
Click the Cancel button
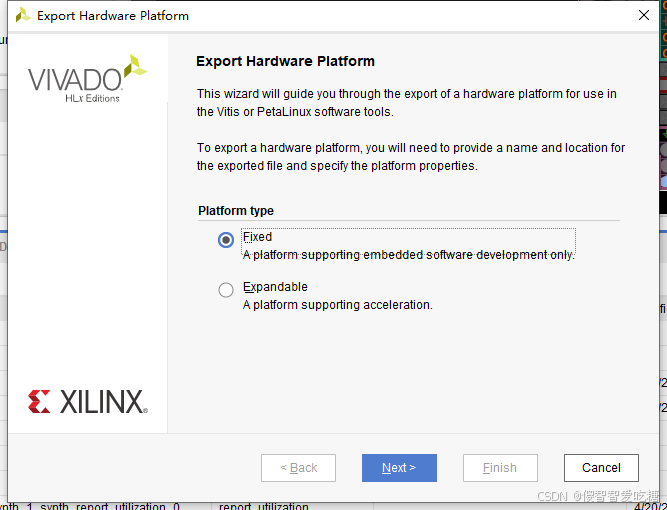(x=601, y=468)
